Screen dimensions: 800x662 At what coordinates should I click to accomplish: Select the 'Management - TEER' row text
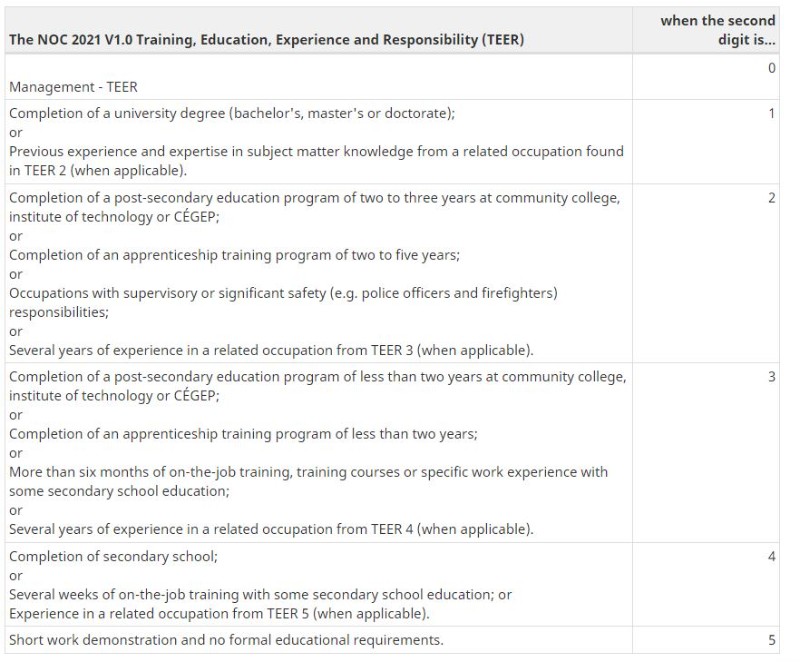click(x=73, y=87)
